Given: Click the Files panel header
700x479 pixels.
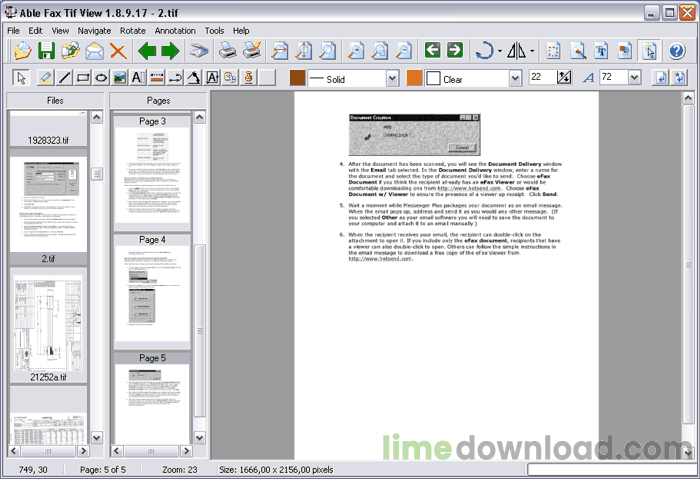Looking at the screenshot, I should 55,101.
